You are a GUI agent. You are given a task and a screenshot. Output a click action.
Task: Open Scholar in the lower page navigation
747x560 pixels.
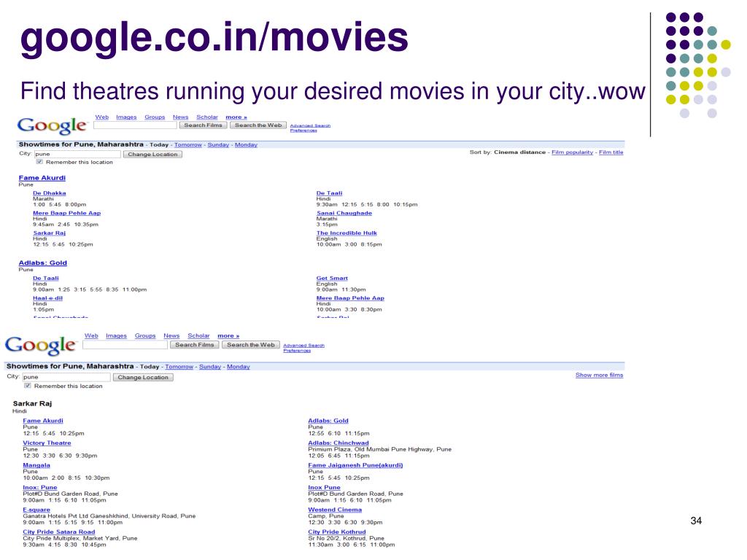(198, 335)
